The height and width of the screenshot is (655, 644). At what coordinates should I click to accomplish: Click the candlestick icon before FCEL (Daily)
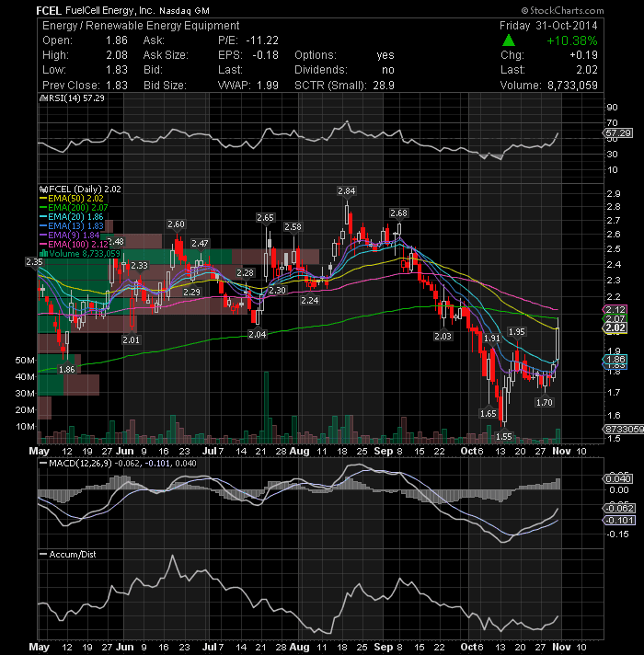point(43,190)
